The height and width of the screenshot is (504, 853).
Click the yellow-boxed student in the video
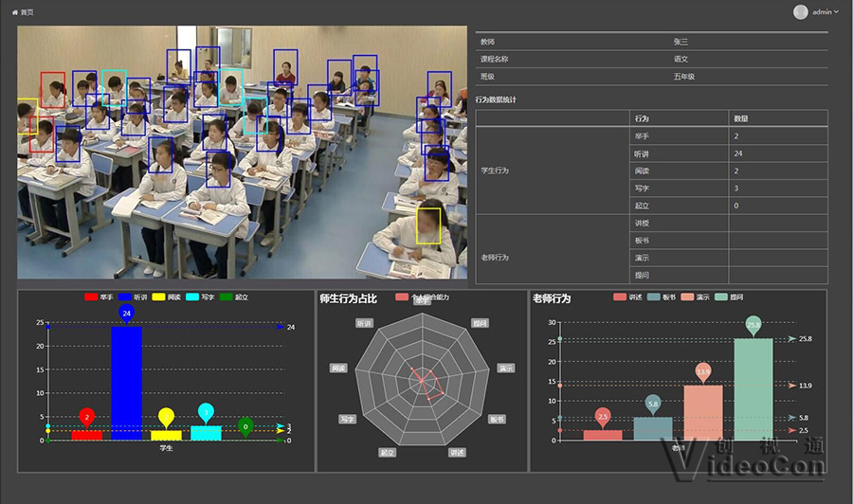pos(429,227)
